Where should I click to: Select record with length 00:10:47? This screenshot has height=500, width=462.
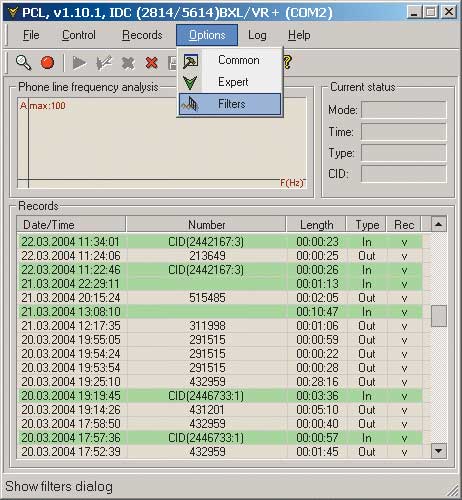pos(220,312)
